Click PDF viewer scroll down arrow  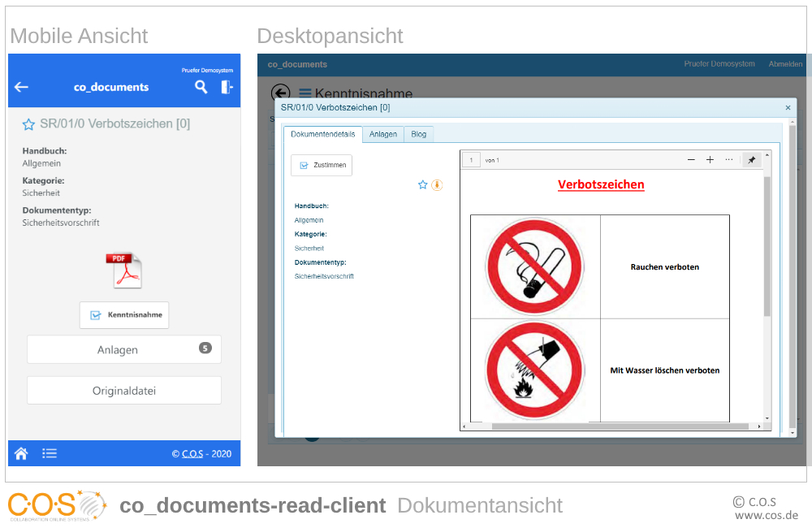767,418
